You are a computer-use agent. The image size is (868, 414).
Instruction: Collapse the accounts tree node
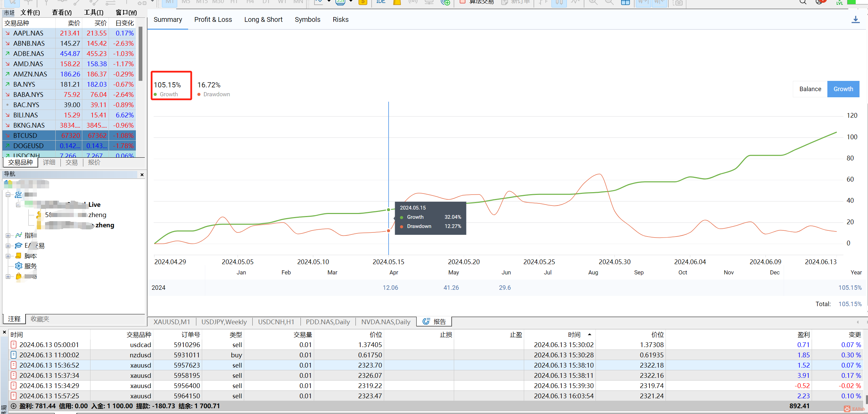(x=8, y=195)
